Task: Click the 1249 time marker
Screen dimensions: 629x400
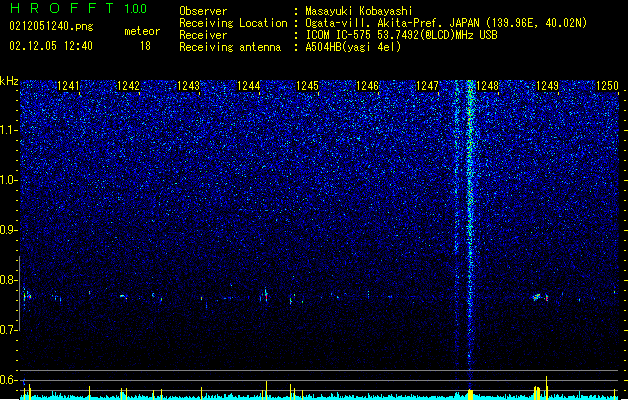Action: [547, 86]
